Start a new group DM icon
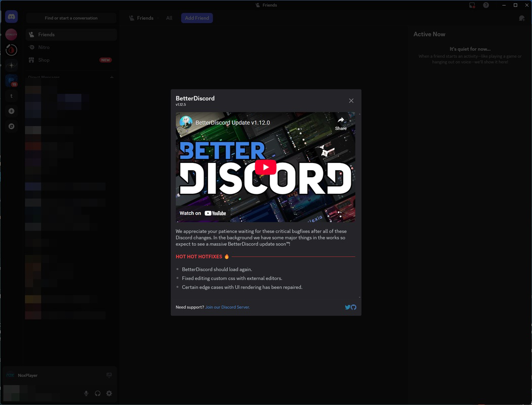 click(x=521, y=18)
